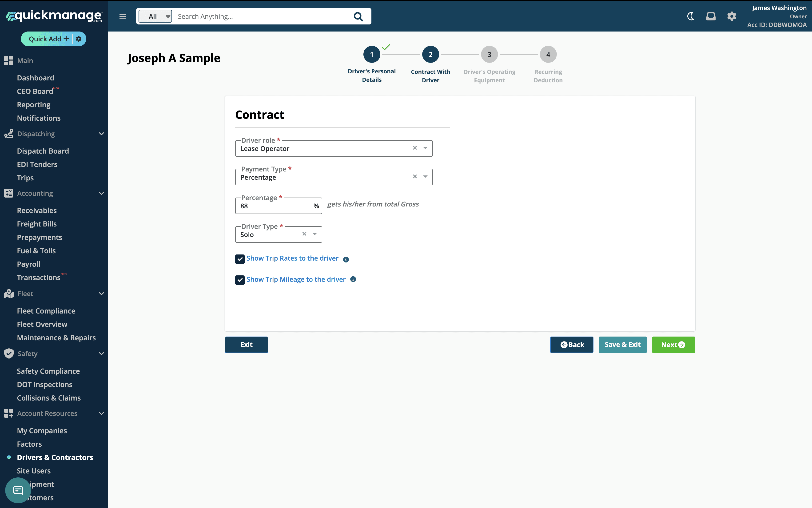The height and width of the screenshot is (508, 812).
Task: Click info icon beside Show Trip Rates
Action: pos(346,259)
